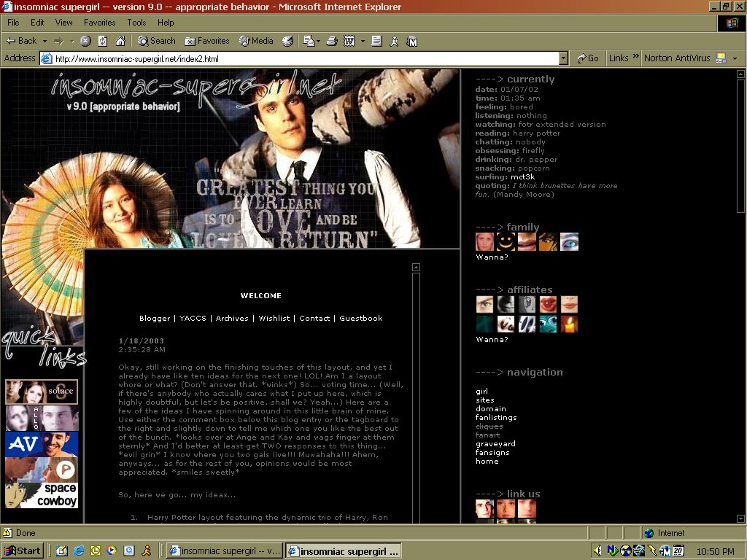Open the Favorites menu
The height and width of the screenshot is (560, 747).
99,23
